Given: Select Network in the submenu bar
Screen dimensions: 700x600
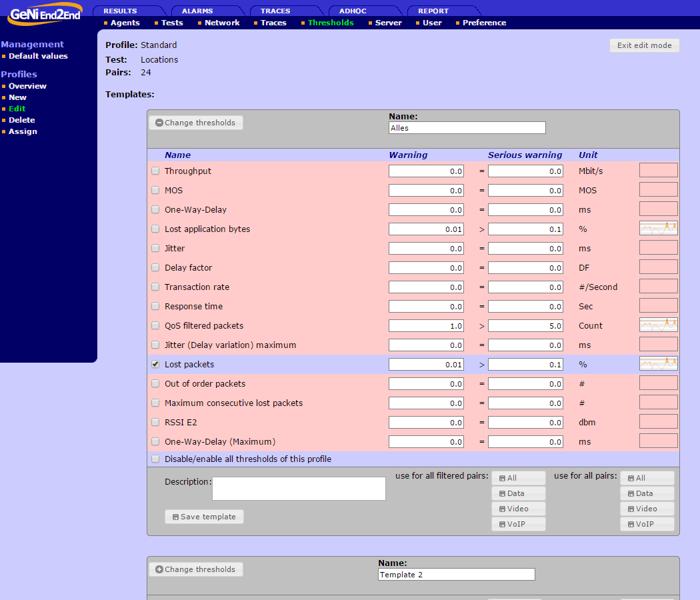Looking at the screenshot, I should pos(222,23).
